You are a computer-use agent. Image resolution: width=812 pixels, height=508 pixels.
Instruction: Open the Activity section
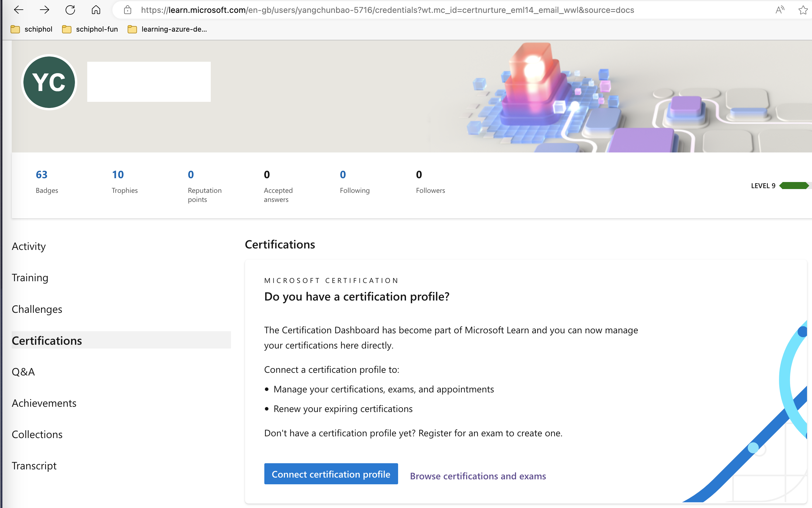click(29, 246)
